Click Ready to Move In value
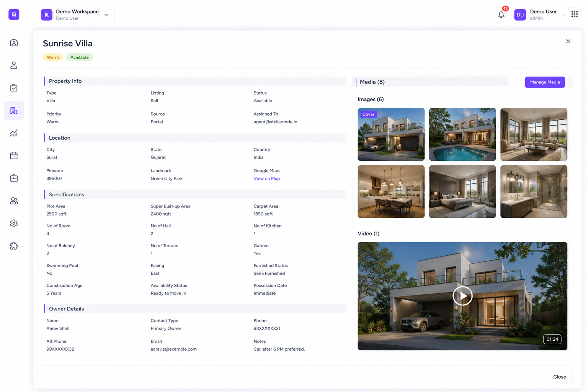 pos(168,293)
